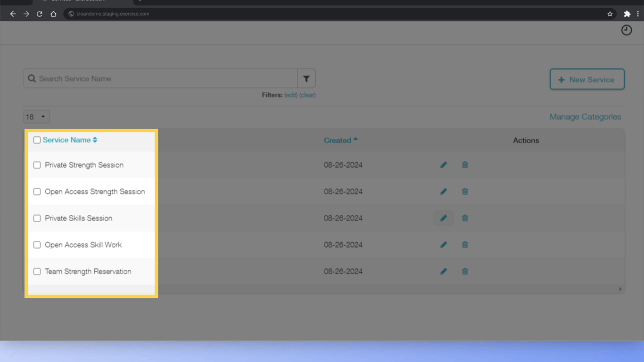Go back with the browser back arrow
This screenshot has height=362, width=644.
[13, 14]
